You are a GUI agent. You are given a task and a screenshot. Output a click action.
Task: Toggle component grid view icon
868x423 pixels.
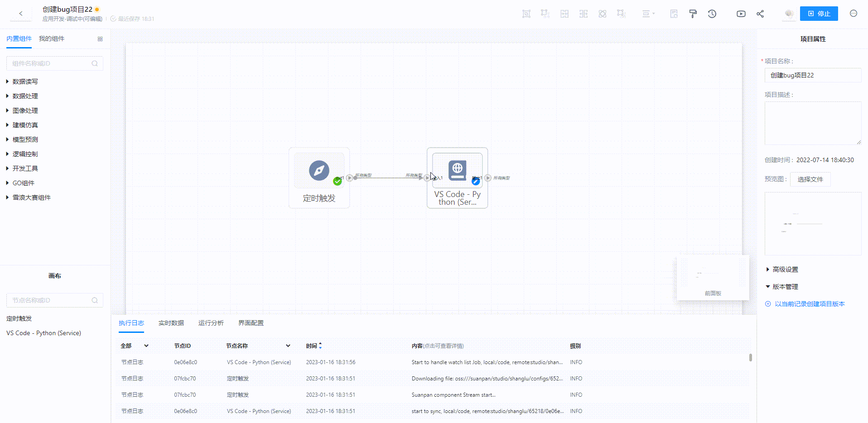(x=100, y=39)
